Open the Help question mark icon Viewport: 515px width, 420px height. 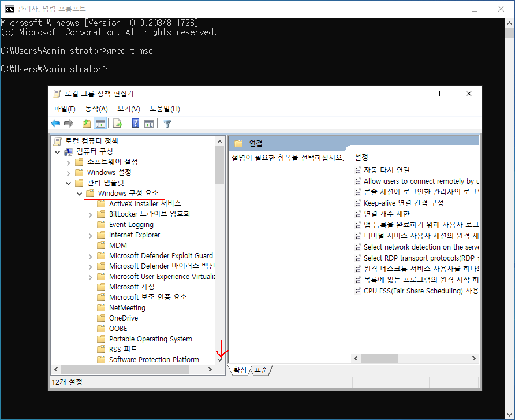135,124
